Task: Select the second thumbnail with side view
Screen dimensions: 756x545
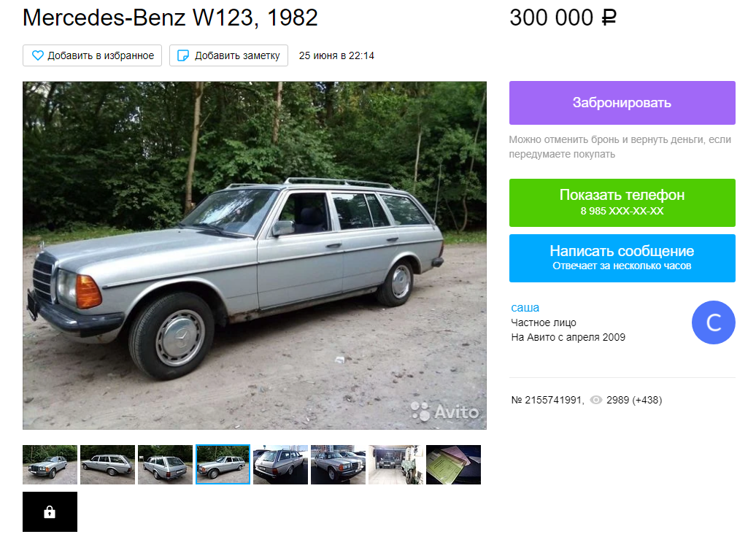Action: [x=107, y=465]
